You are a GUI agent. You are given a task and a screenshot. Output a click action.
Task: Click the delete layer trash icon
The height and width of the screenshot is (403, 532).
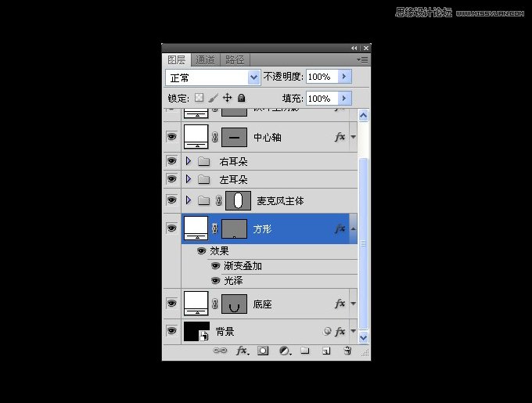pos(347,351)
